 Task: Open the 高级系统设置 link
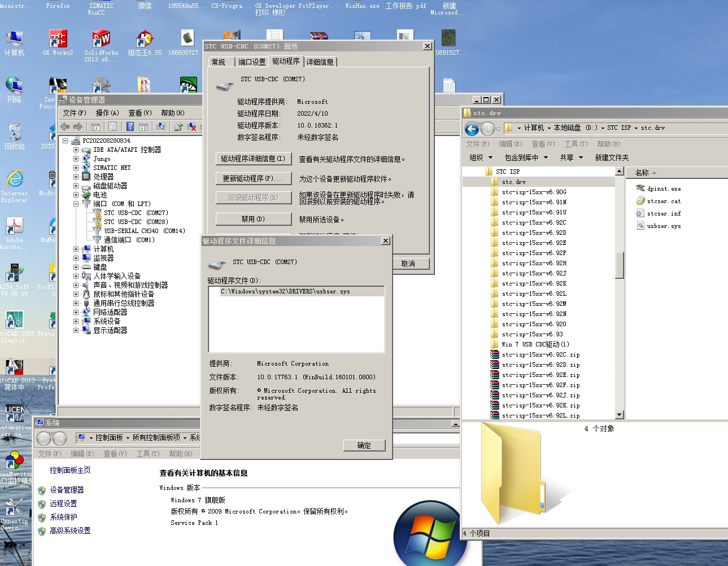[x=70, y=530]
